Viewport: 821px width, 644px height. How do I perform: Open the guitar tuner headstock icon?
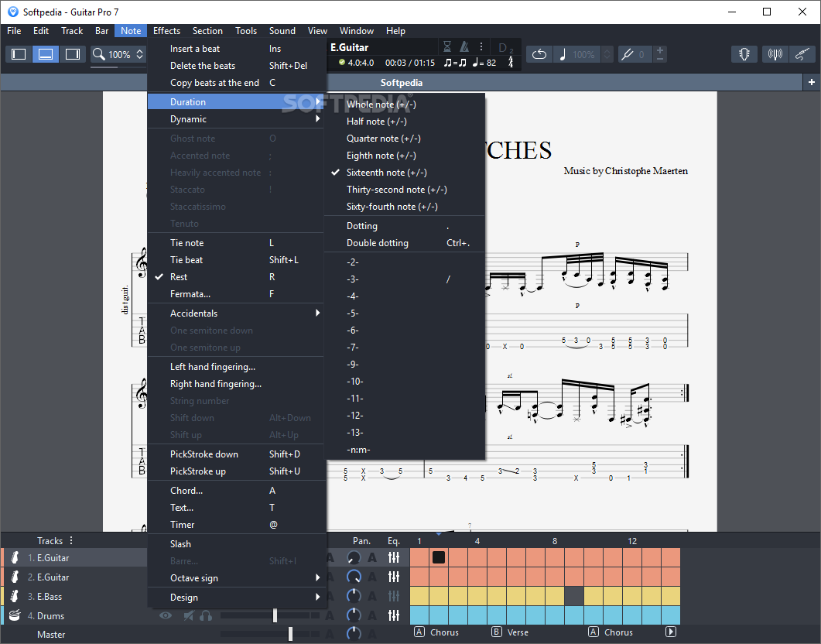[x=744, y=54]
